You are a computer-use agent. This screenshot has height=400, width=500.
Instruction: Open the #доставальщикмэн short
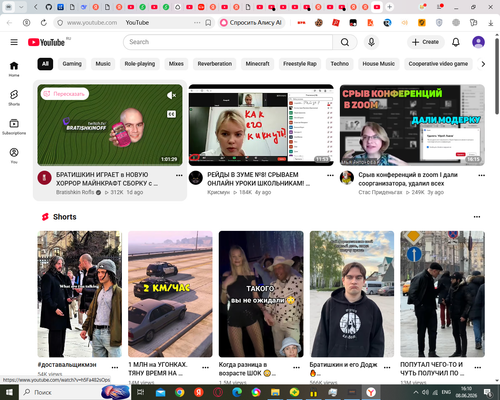point(80,294)
